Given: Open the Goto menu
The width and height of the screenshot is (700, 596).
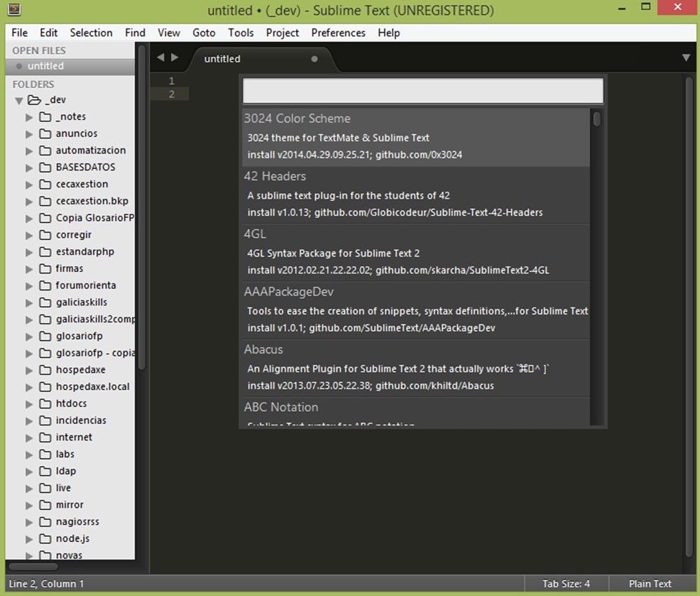Looking at the screenshot, I should (204, 33).
